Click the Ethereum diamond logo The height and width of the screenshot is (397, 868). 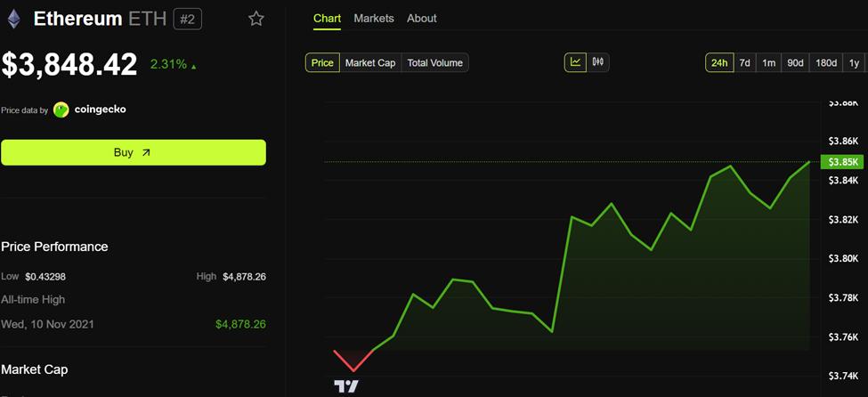(13, 19)
